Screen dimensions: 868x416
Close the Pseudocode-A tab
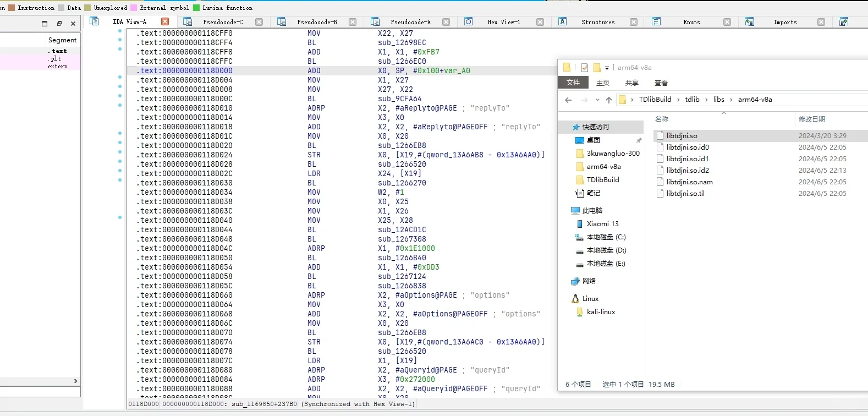446,22
